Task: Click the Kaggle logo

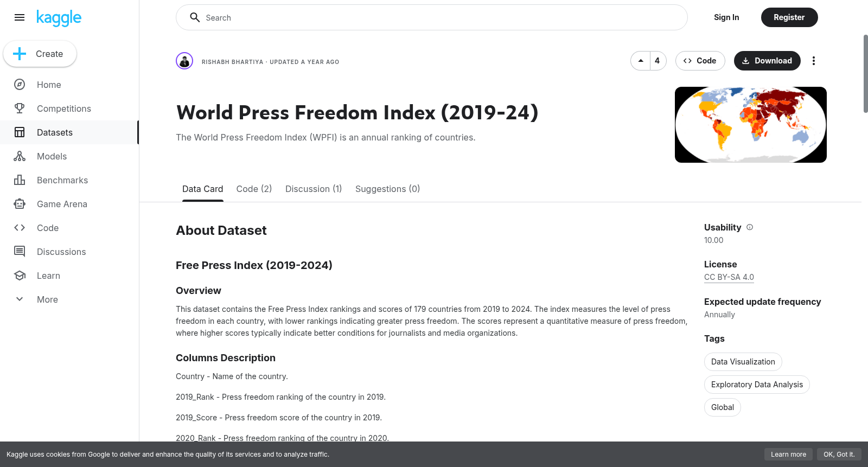Action: (59, 18)
